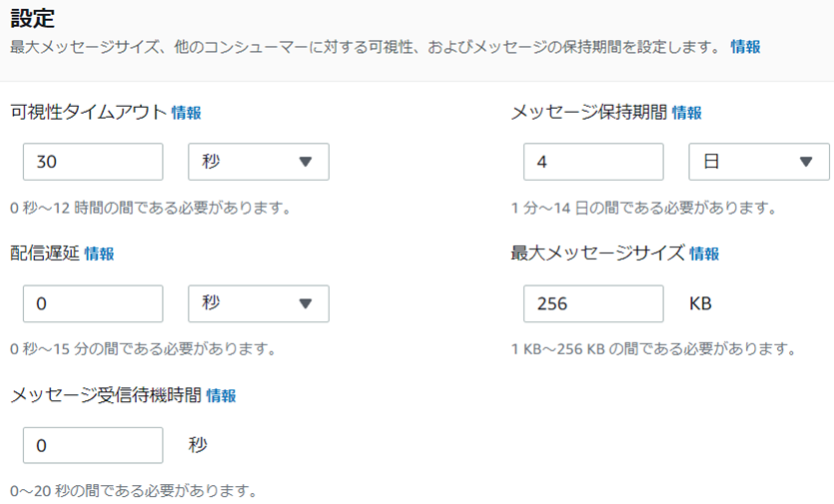This screenshot has height=504, width=834.
Task: Click the メッセージ保持期間 field showing 4
Action: pos(593,162)
